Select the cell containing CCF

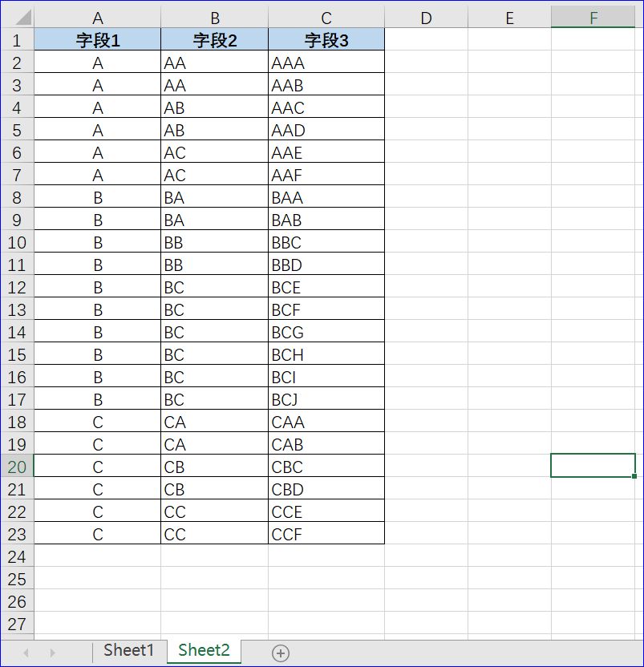pos(326,534)
